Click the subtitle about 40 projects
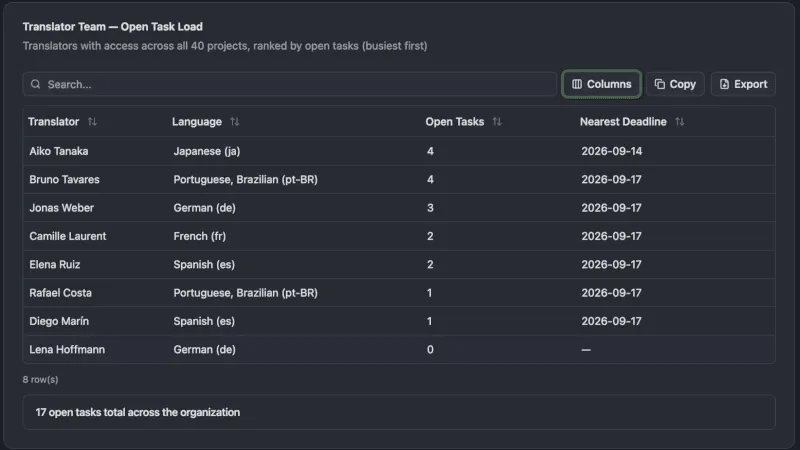This screenshot has height=450, width=800. (x=225, y=46)
